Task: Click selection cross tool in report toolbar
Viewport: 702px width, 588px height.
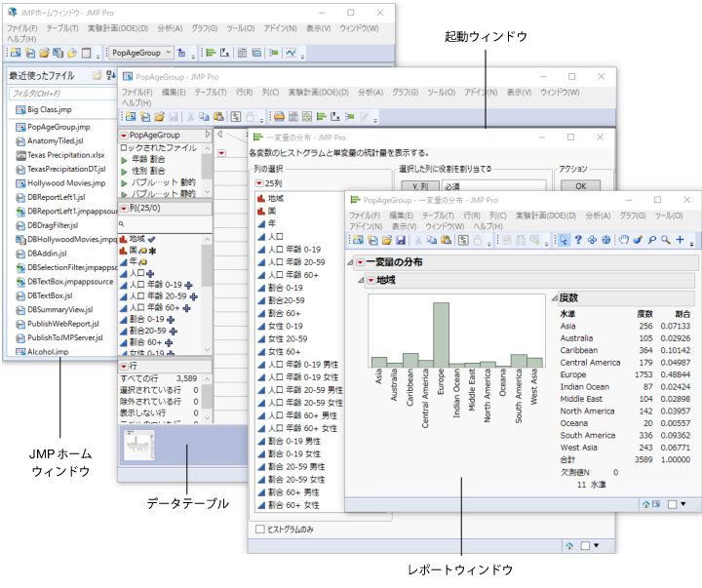Action: (x=592, y=240)
